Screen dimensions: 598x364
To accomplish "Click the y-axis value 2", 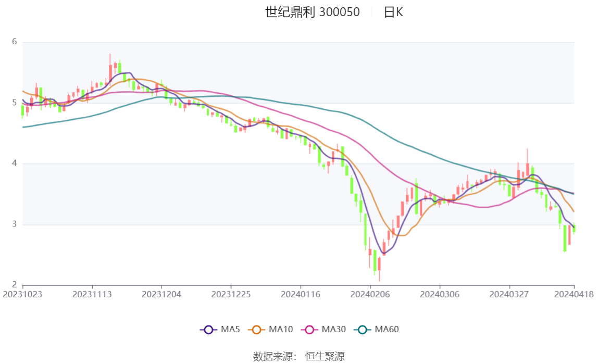I will 15,284.
